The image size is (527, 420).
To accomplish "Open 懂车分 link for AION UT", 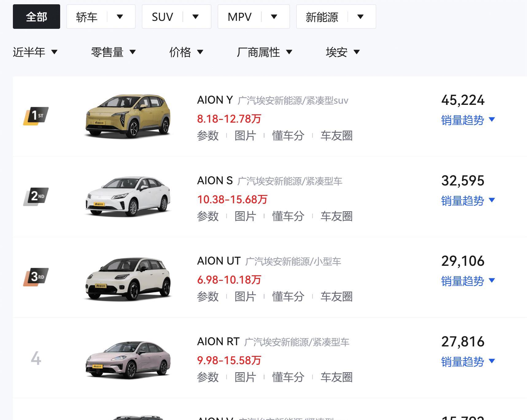I will tap(288, 296).
